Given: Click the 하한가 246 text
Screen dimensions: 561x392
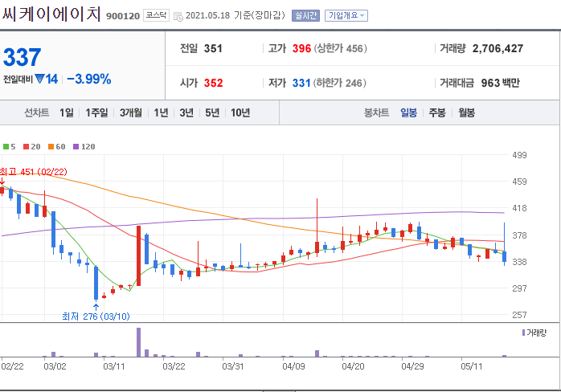Looking at the screenshot, I should (339, 83).
